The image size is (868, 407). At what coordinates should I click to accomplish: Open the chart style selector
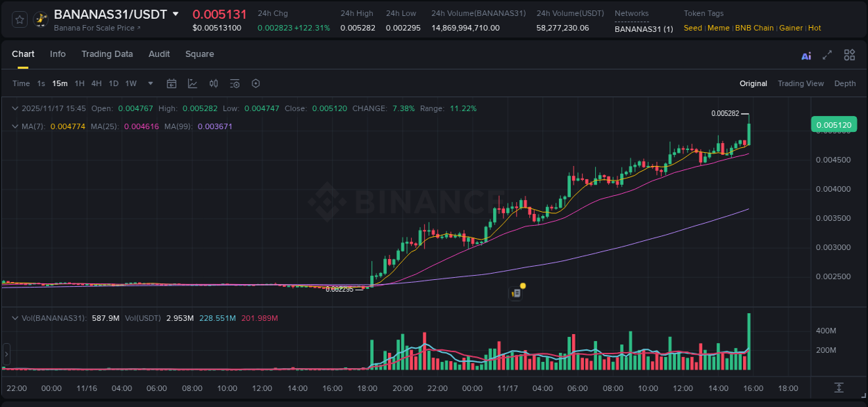(x=192, y=83)
